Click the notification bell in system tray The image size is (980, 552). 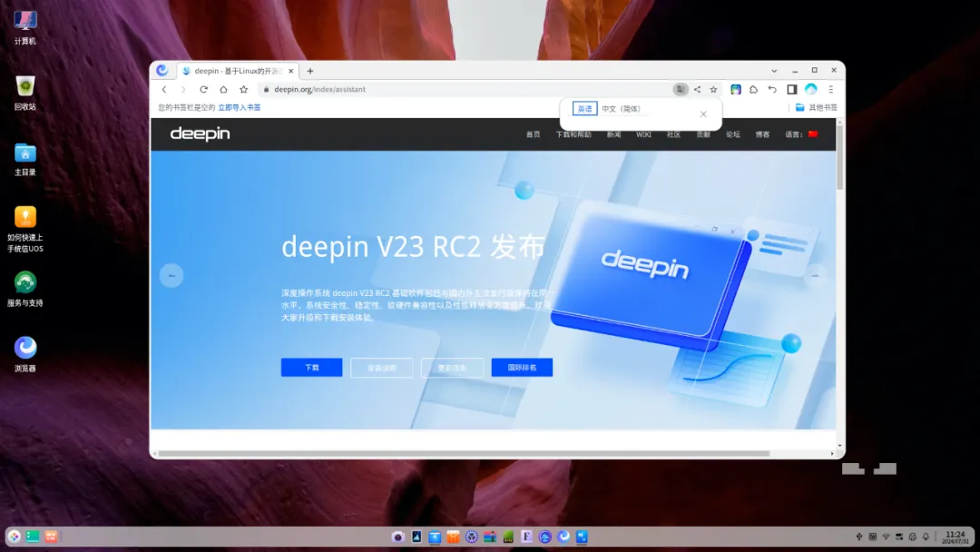(x=926, y=537)
